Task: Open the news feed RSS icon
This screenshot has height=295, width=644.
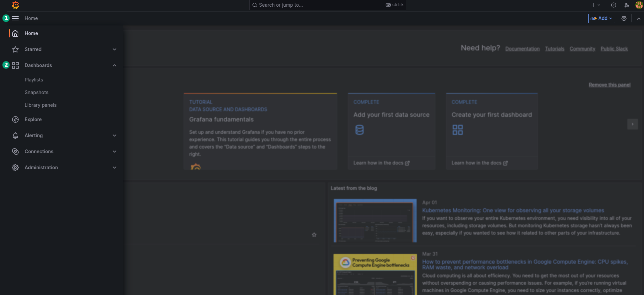Action: pyautogui.click(x=627, y=5)
